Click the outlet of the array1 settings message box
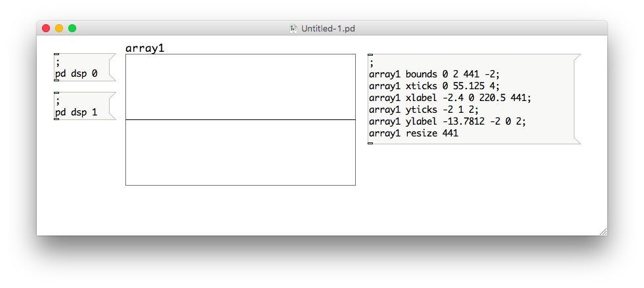Viewport: 644px width, 288px height. [x=370, y=143]
